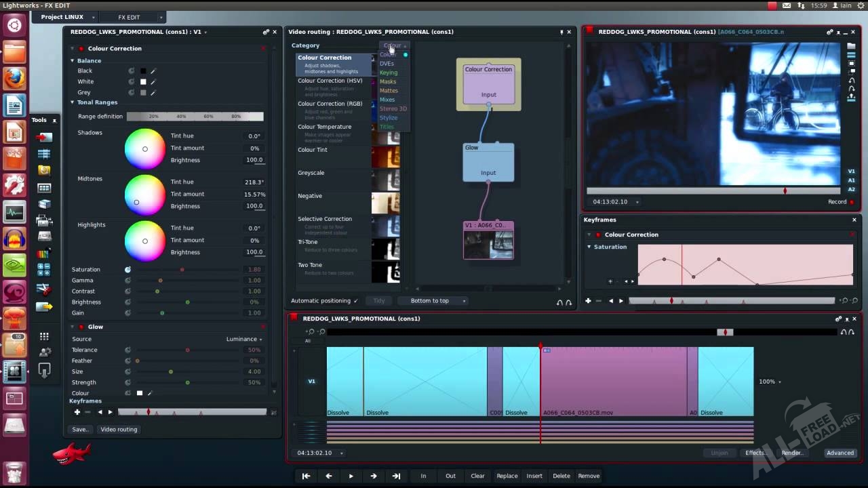Choose Stylize in the category menu
Image resolution: width=868 pixels, height=488 pixels.
[x=389, y=118]
